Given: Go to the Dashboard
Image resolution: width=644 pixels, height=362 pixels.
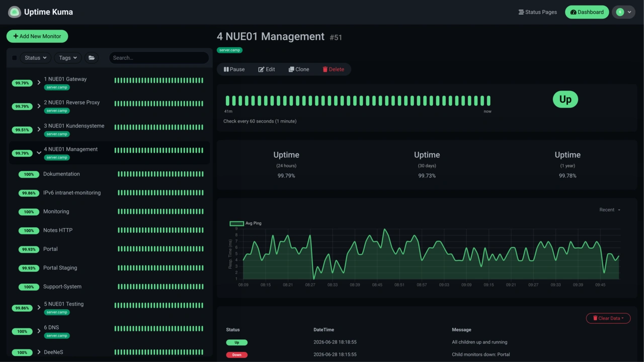Looking at the screenshot, I should coord(587,12).
